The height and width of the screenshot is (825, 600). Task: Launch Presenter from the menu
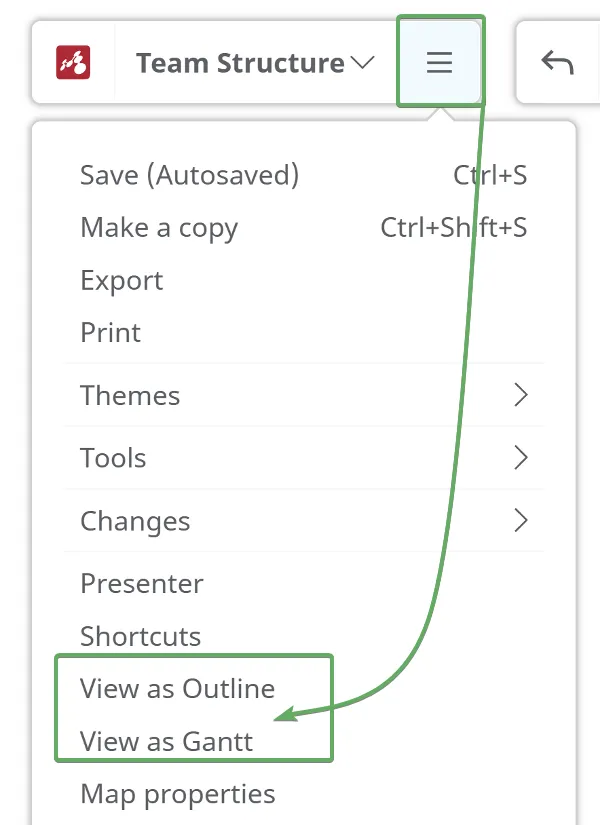pos(142,583)
